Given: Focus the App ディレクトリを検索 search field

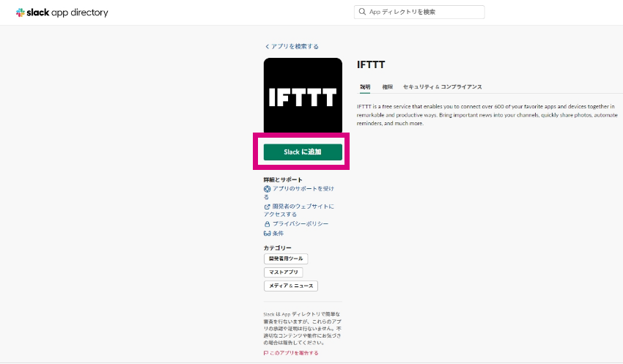Looking at the screenshot, I should tap(419, 12).
